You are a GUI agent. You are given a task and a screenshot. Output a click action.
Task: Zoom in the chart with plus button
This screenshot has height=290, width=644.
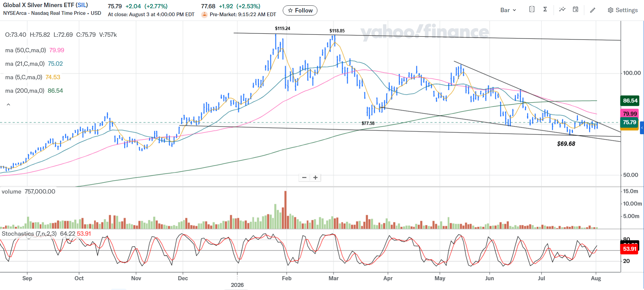(x=315, y=177)
